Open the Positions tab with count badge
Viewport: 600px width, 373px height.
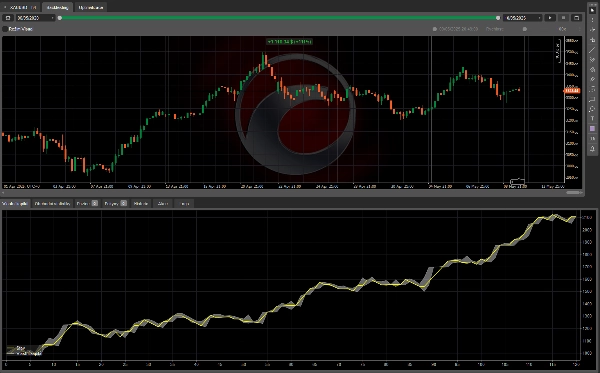pos(87,204)
